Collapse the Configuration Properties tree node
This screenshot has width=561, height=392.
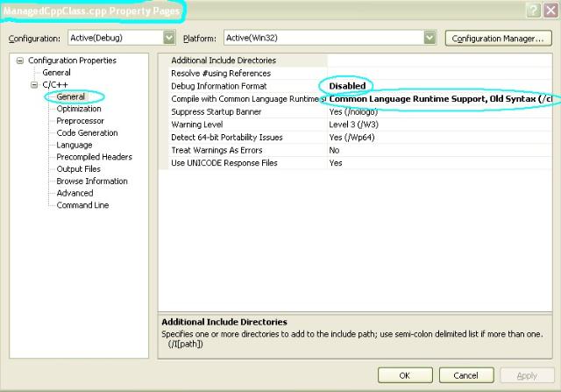pos(20,61)
